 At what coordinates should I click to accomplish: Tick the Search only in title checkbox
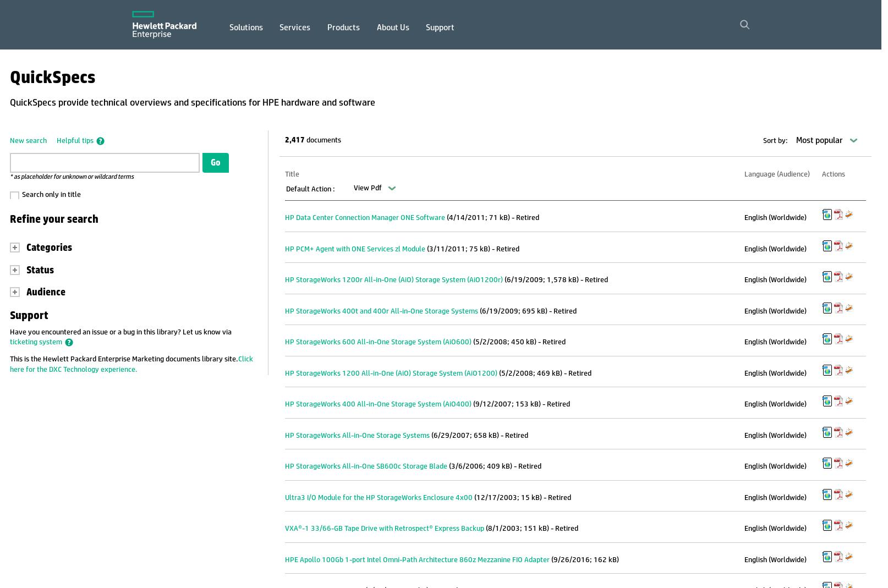click(x=15, y=195)
